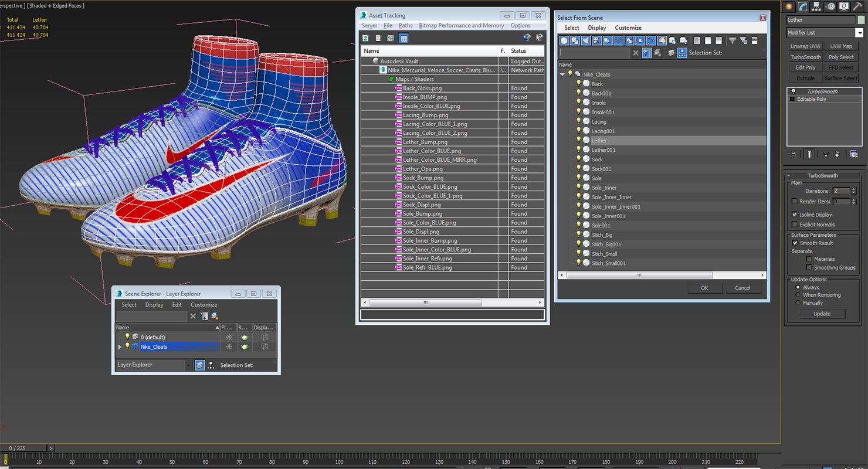Toggle Display Lights filter in Select From Scene
The image size is (868, 469).
coord(586,40)
